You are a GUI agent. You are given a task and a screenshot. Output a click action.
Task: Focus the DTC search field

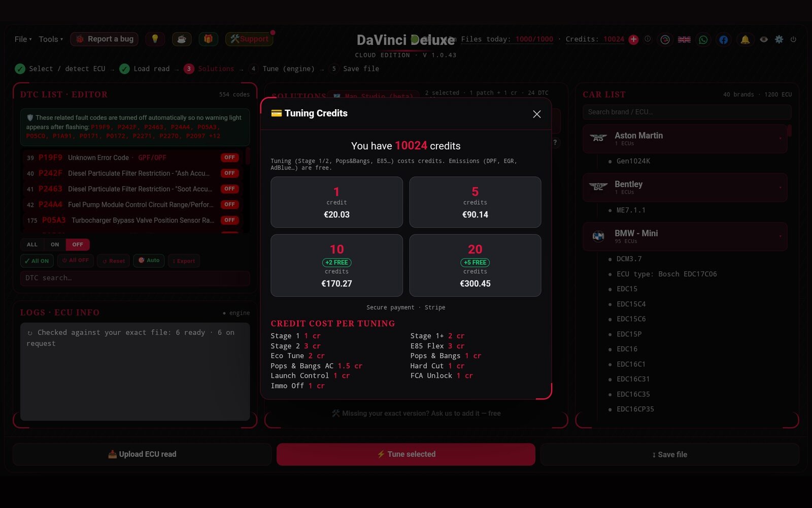click(135, 278)
